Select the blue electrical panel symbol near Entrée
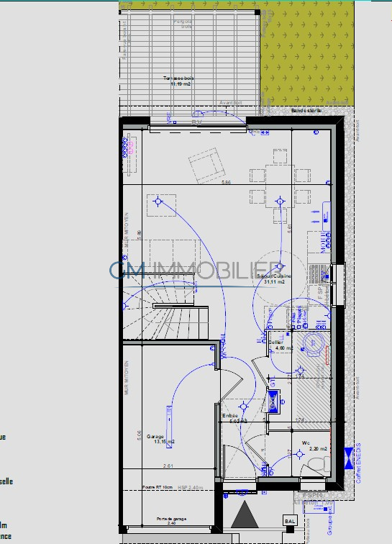Viewport: 392px width, 544px height. coord(273,403)
